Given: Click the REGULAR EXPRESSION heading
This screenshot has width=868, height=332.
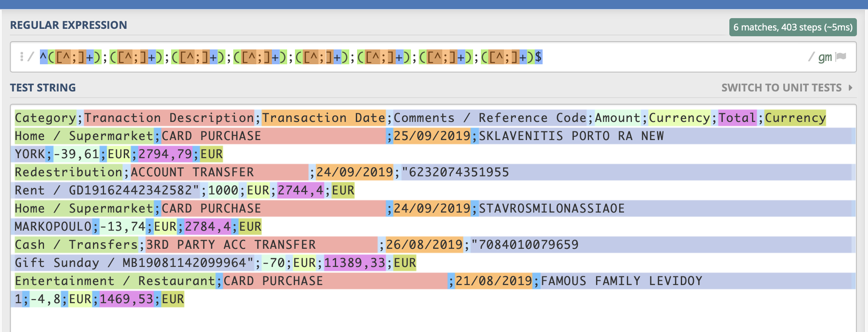Looking at the screenshot, I should pos(69,25).
